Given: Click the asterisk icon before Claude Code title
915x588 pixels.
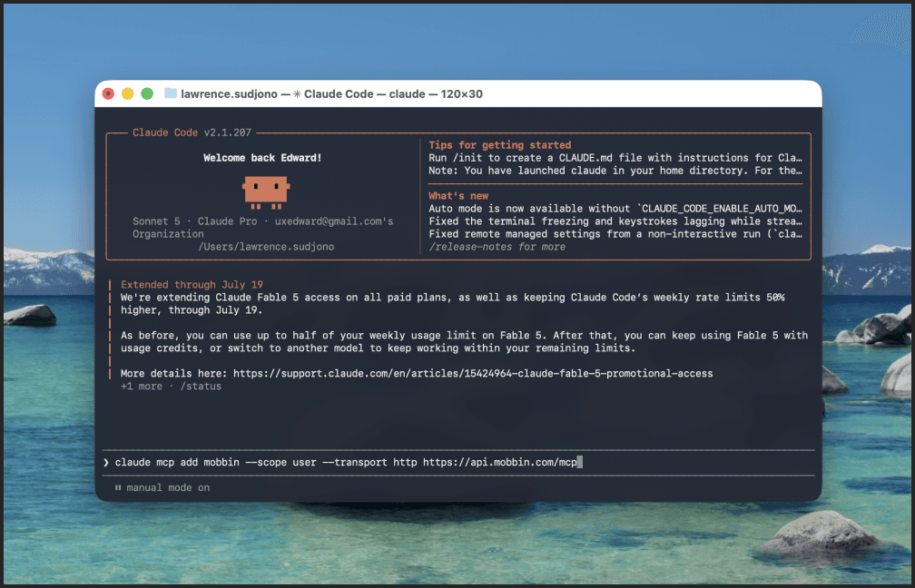Looking at the screenshot, I should click(x=297, y=94).
